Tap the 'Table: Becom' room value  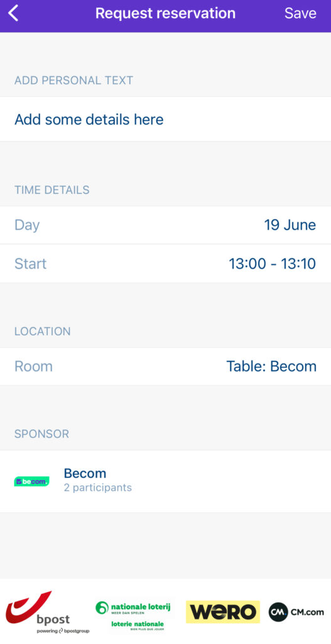click(x=271, y=367)
